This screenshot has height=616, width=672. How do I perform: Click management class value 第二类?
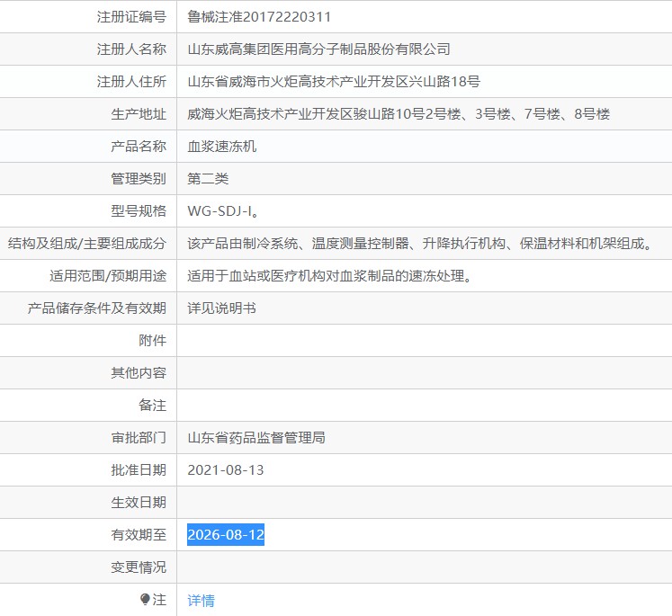(208, 179)
